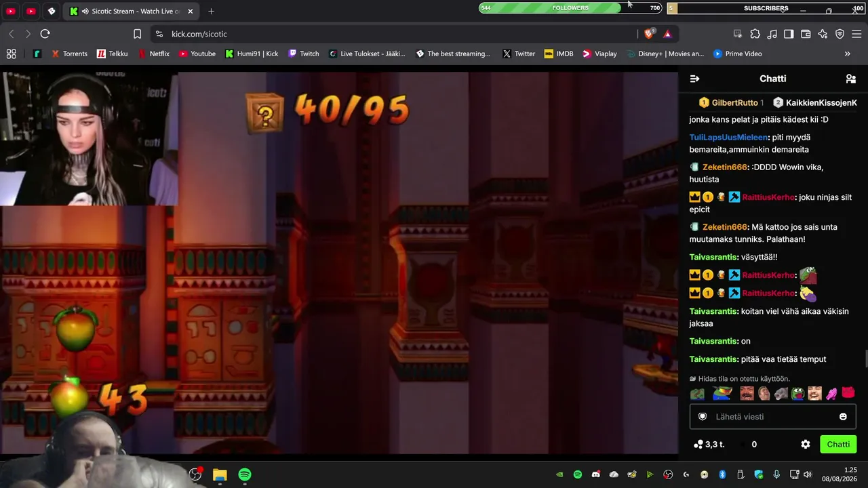
Task: Switch to the second pinned YouTube tab
Action: tap(31, 12)
